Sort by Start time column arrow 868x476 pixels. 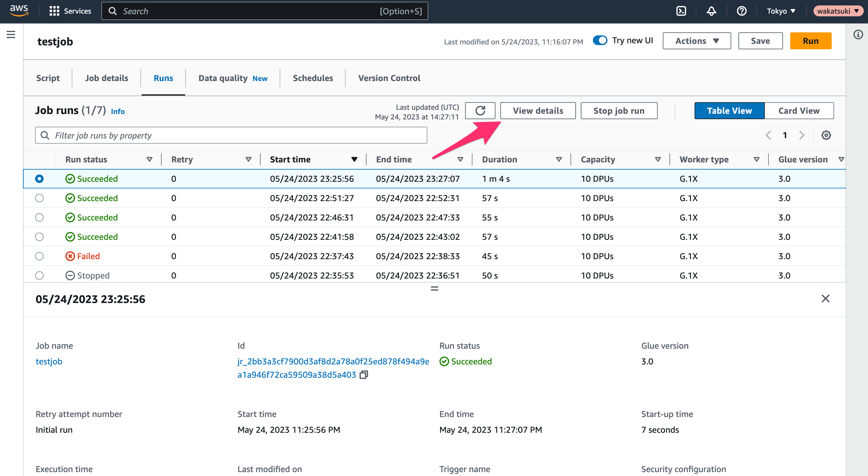click(x=354, y=159)
